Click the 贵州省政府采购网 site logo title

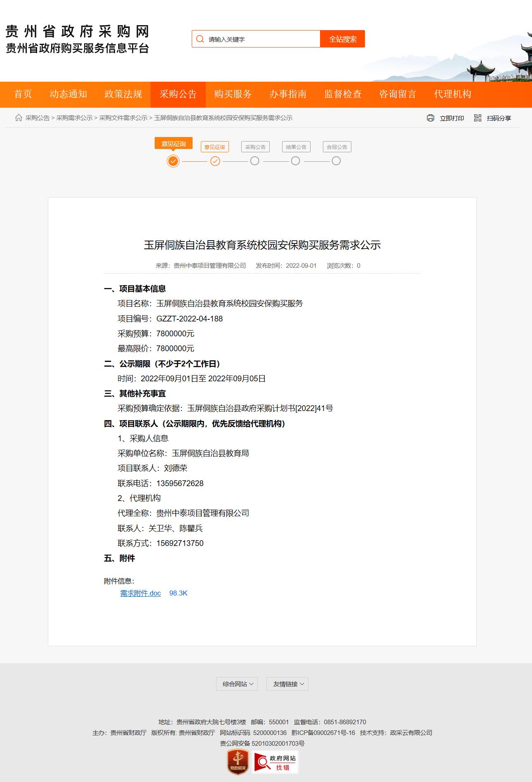78,32
